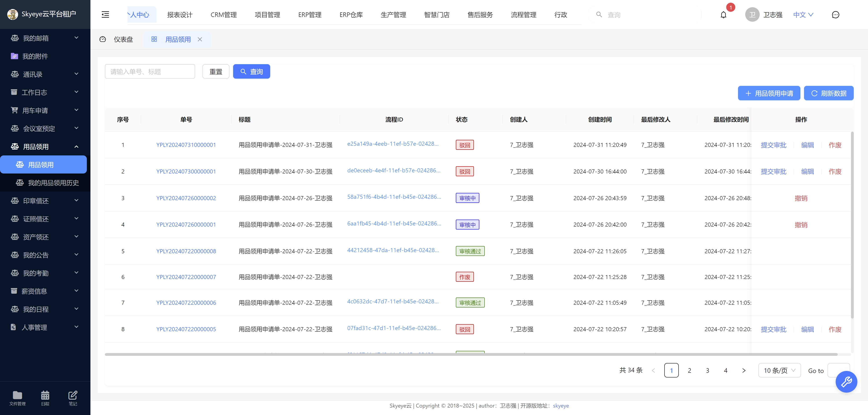
Task: Click 作废 for YPLY202407220000005
Action: [835, 330]
